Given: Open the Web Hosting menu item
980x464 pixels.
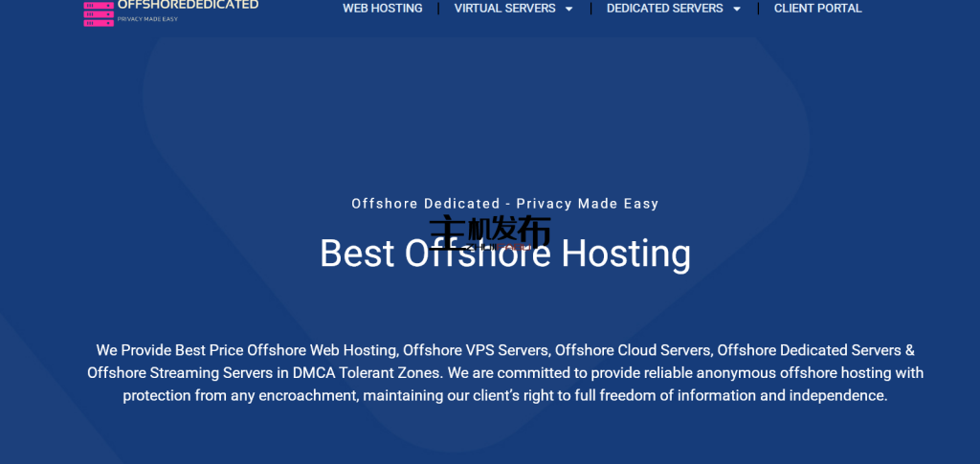Looking at the screenshot, I should tap(382, 9).
